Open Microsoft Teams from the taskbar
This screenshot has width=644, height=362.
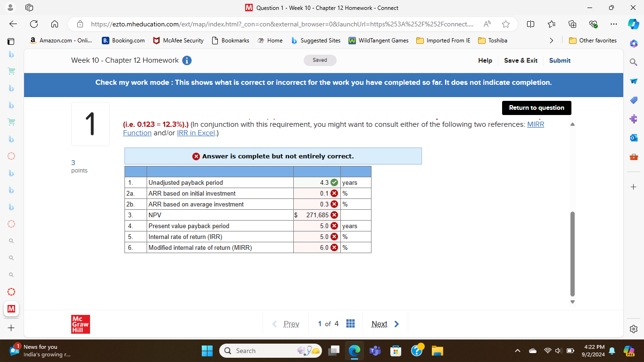click(x=375, y=351)
